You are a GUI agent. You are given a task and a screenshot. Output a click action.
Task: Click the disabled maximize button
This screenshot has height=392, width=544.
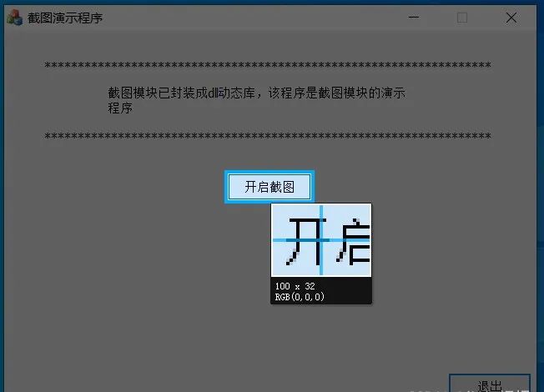[x=461, y=18]
